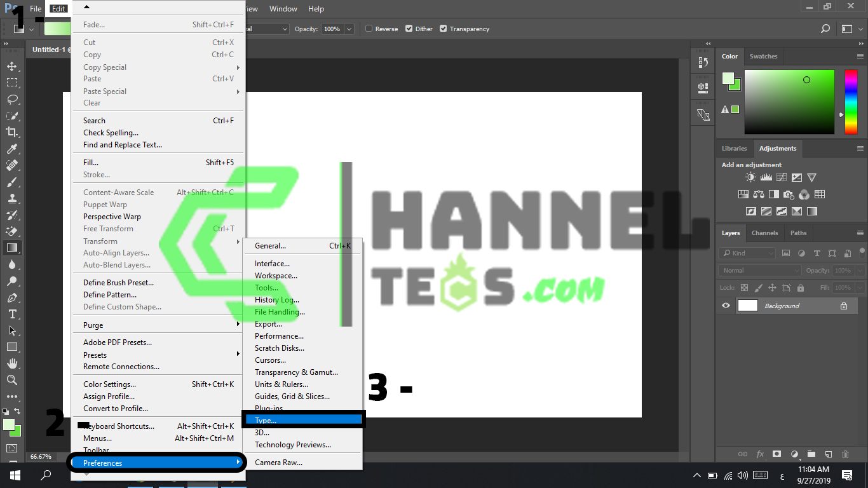Screen dimensions: 868x488
Task: Hide the Background layer with eye icon
Action: point(726,306)
